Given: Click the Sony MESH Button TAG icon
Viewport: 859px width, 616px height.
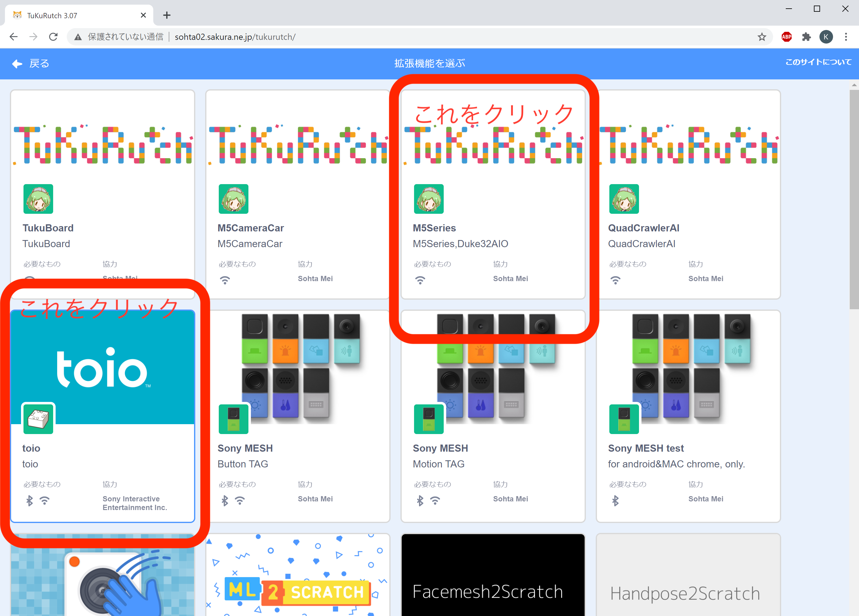Looking at the screenshot, I should (x=233, y=419).
